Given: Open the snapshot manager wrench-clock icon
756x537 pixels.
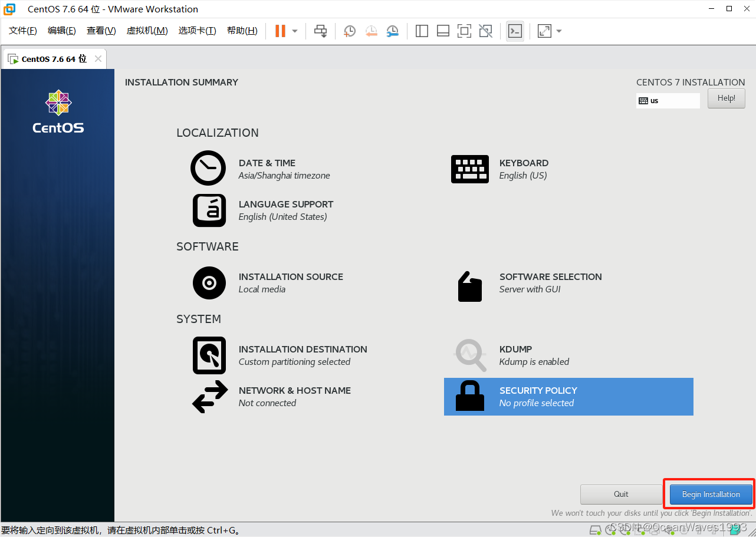Looking at the screenshot, I should coord(392,31).
